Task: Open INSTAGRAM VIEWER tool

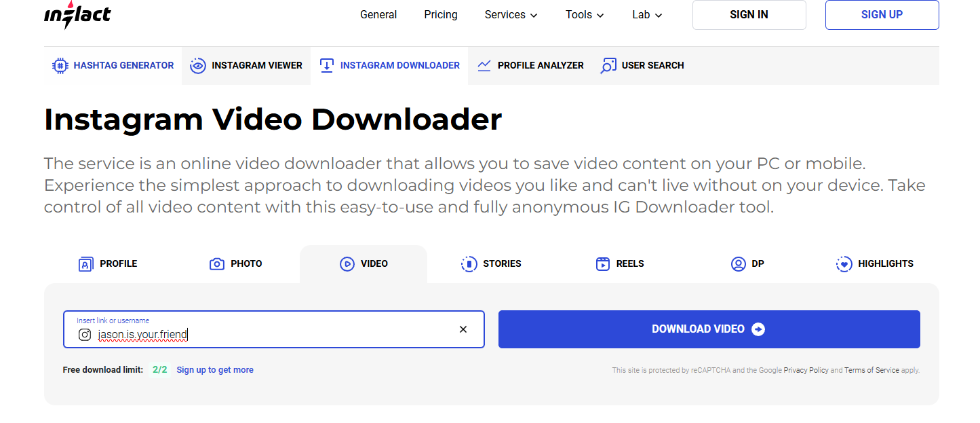Action: click(x=246, y=66)
